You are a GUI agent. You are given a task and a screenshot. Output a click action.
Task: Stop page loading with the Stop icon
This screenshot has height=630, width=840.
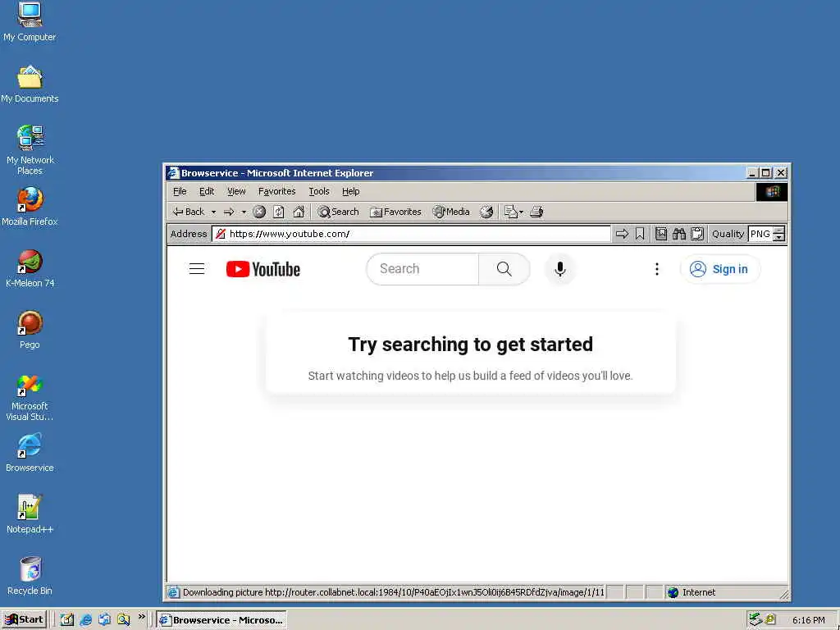point(259,212)
